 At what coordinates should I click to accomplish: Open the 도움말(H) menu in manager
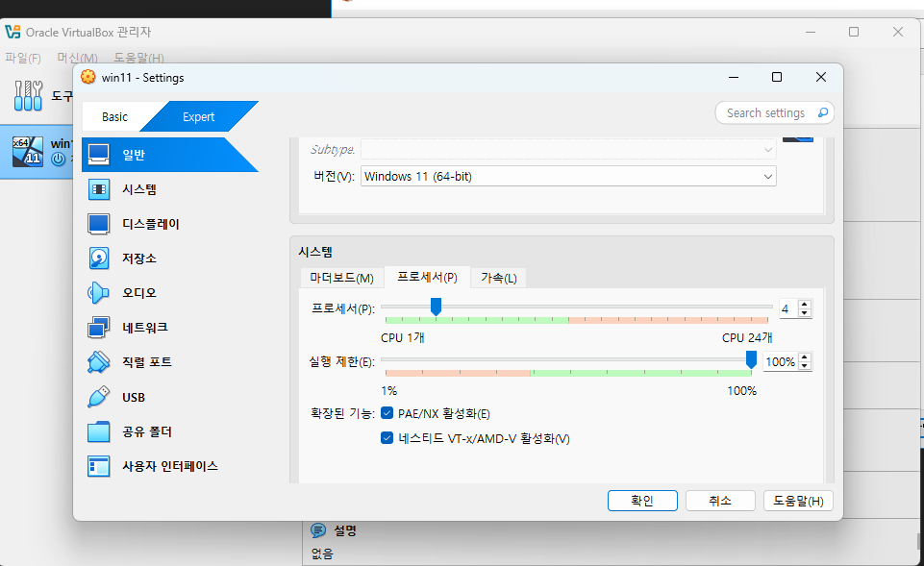[139, 58]
